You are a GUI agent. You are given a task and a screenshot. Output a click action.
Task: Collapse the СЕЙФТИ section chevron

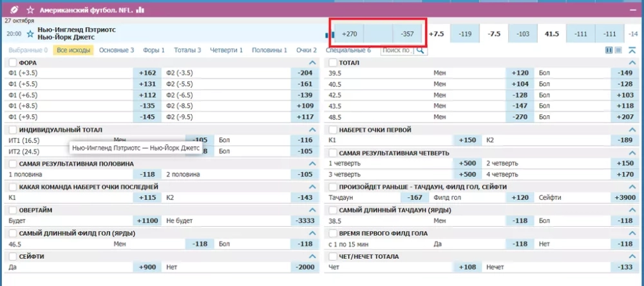312,256
